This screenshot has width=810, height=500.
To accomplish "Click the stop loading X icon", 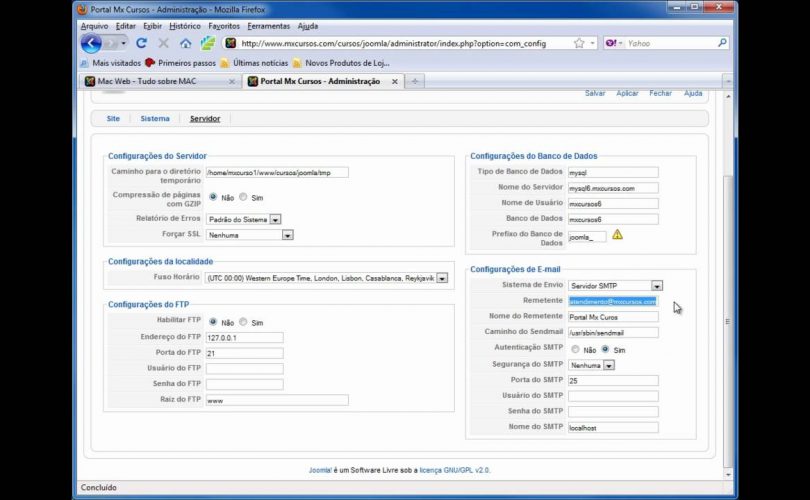I will [x=163, y=43].
